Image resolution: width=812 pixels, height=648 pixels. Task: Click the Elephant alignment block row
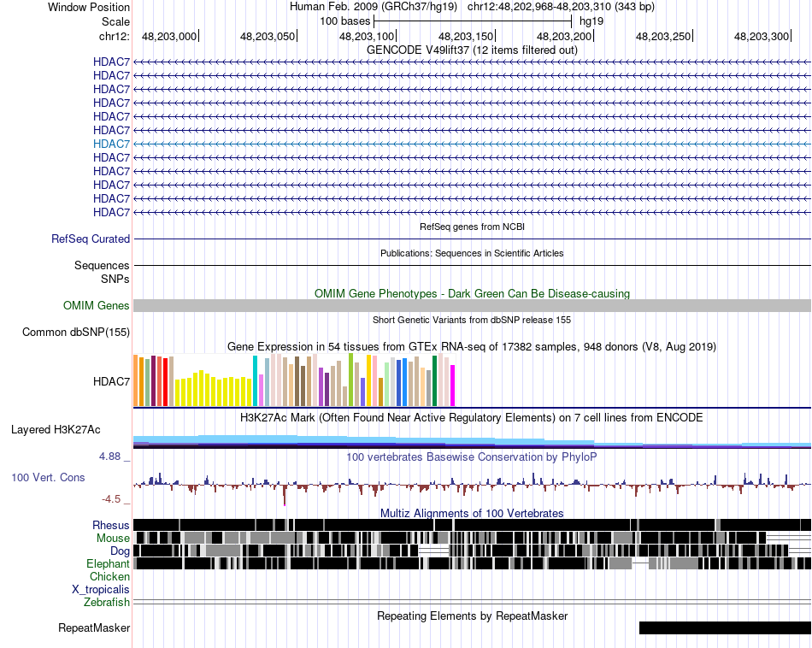tap(473, 563)
